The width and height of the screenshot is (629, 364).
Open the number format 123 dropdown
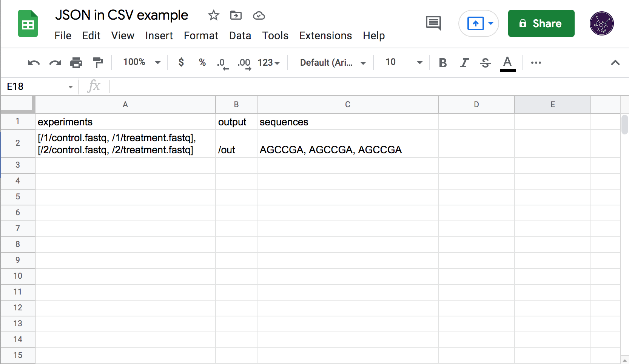(x=269, y=63)
